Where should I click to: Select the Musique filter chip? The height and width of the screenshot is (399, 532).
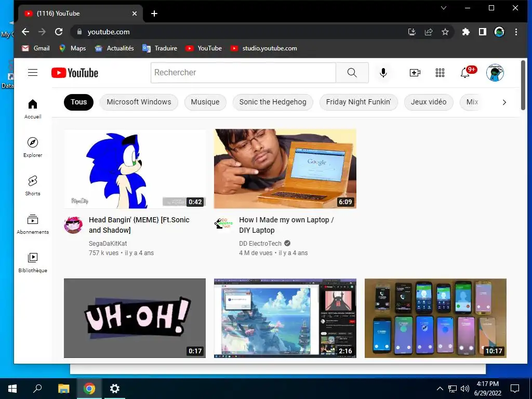205,102
